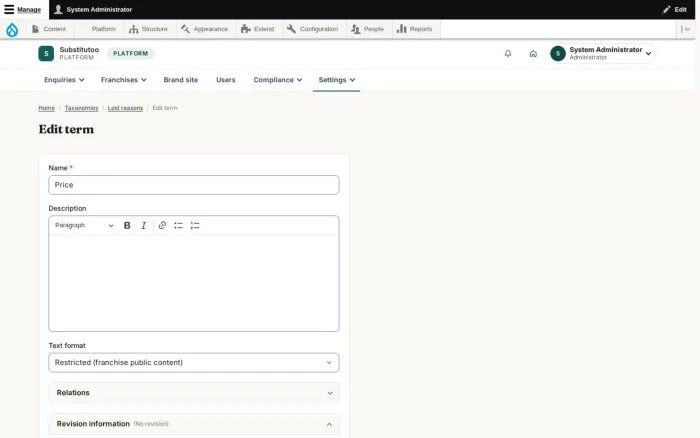
Task: Open the Text format select box
Action: tap(194, 363)
